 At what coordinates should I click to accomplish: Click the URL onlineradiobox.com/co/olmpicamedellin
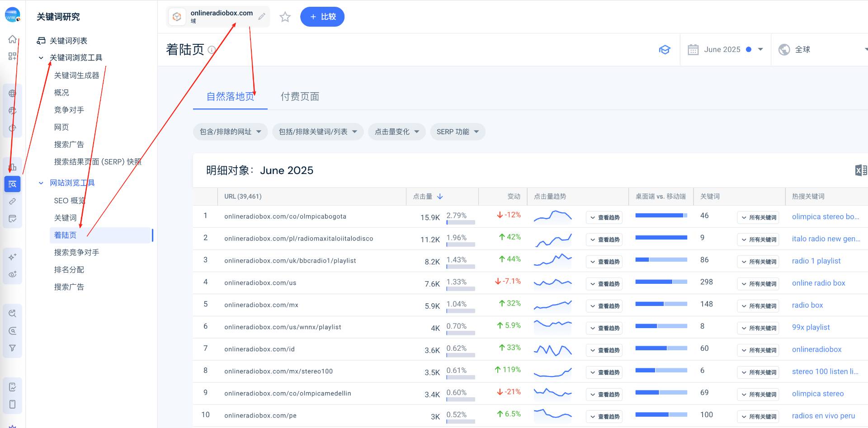pyautogui.click(x=288, y=394)
